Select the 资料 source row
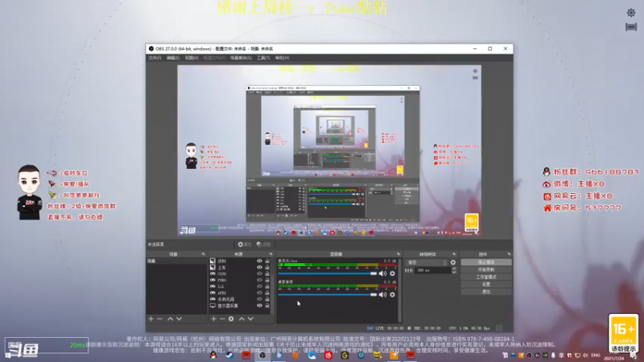 (240, 261)
